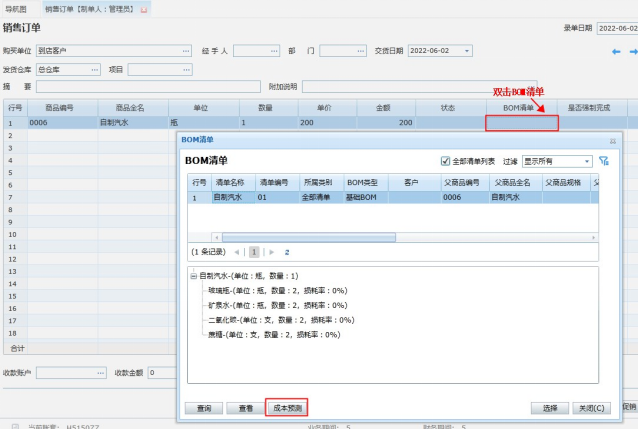Click the 录单日期 date field

[617, 28]
